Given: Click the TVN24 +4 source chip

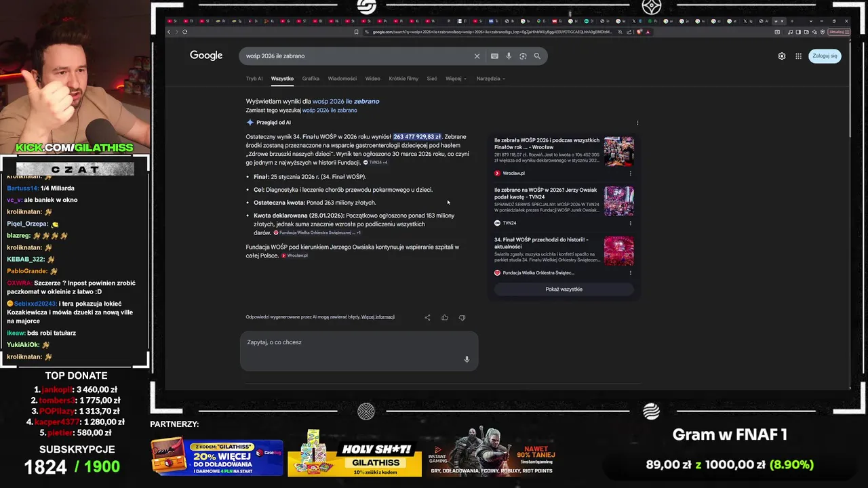Looking at the screenshot, I should point(375,163).
